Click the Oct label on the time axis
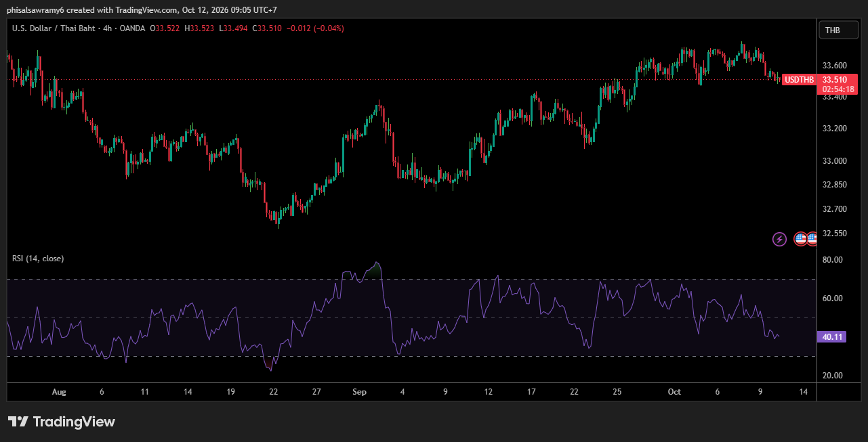 [x=674, y=392]
